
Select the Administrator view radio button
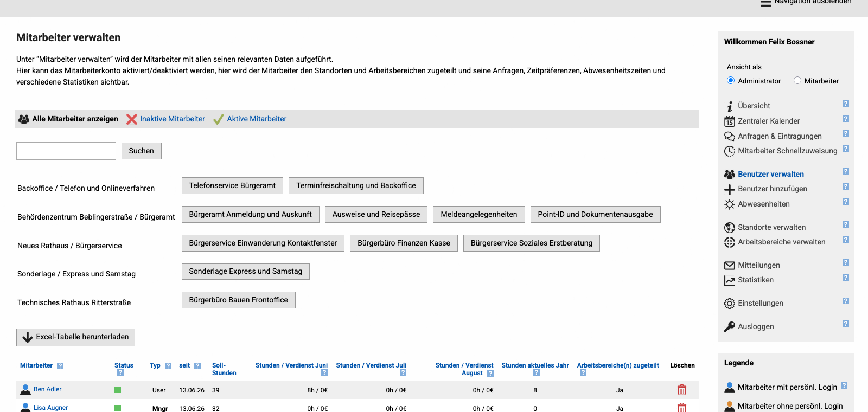(x=731, y=81)
